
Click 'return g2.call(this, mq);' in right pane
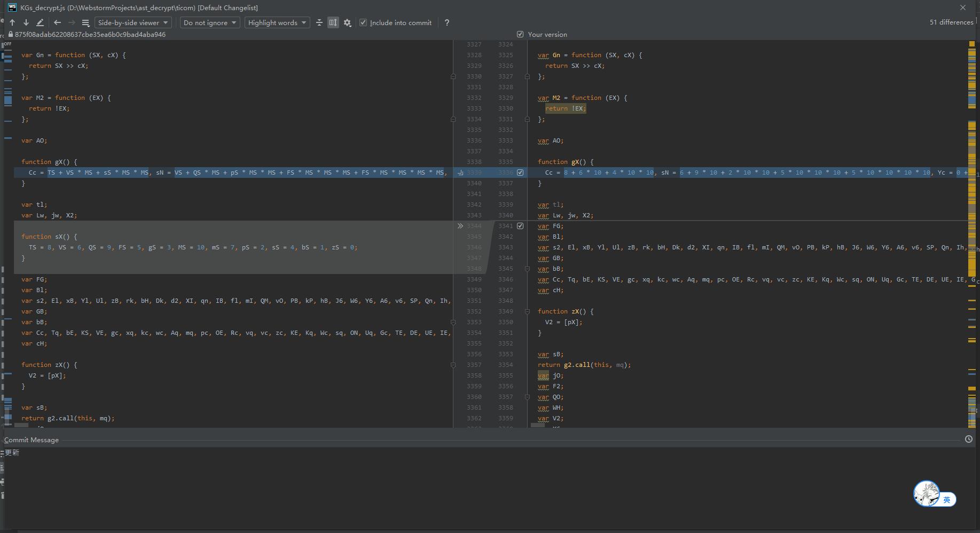(x=584, y=365)
